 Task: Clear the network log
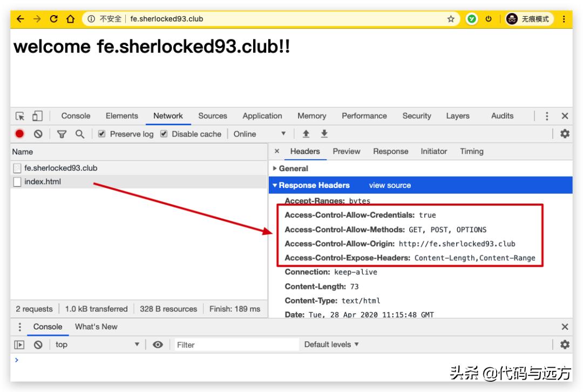(x=38, y=134)
